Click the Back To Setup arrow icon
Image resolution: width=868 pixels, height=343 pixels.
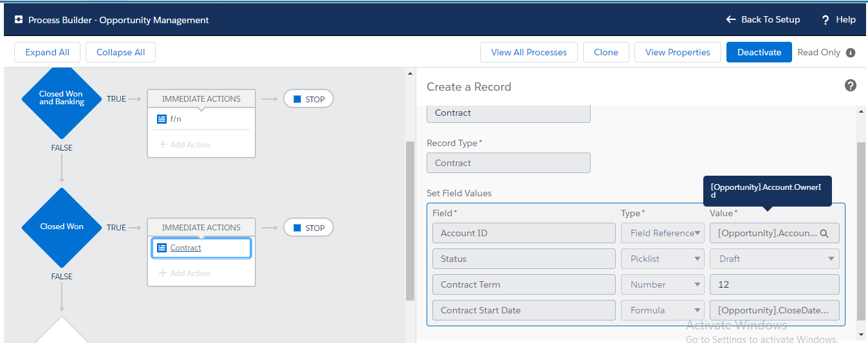[731, 20]
